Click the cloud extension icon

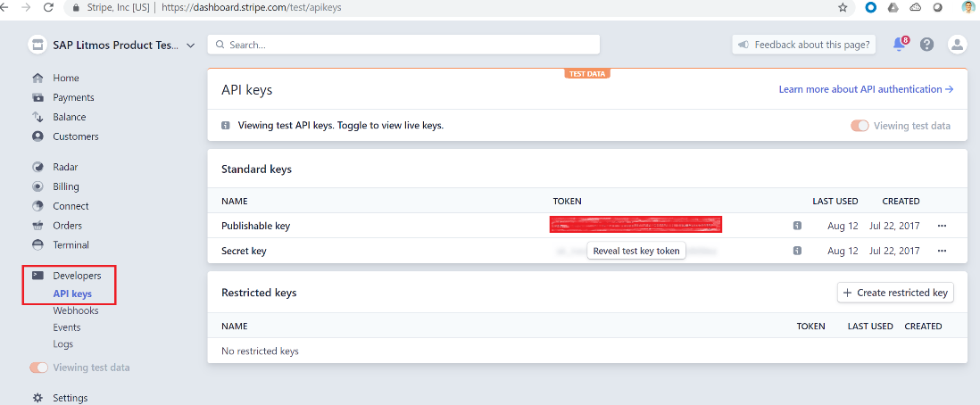(916, 7)
